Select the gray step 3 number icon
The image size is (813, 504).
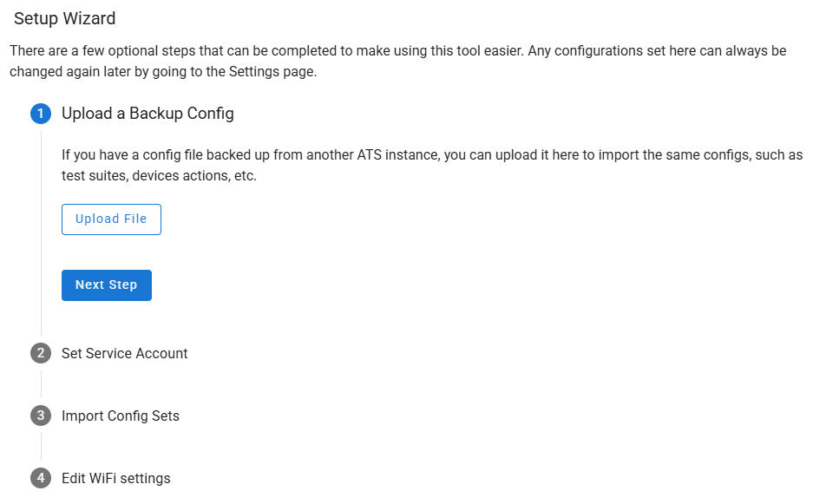tap(41, 416)
